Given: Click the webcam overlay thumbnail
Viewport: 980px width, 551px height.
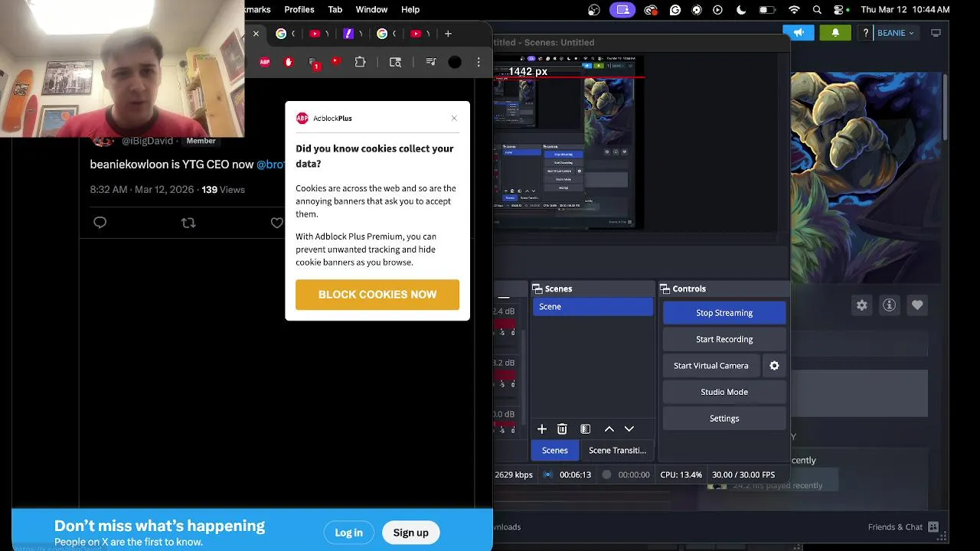Looking at the screenshot, I should click(x=122, y=69).
